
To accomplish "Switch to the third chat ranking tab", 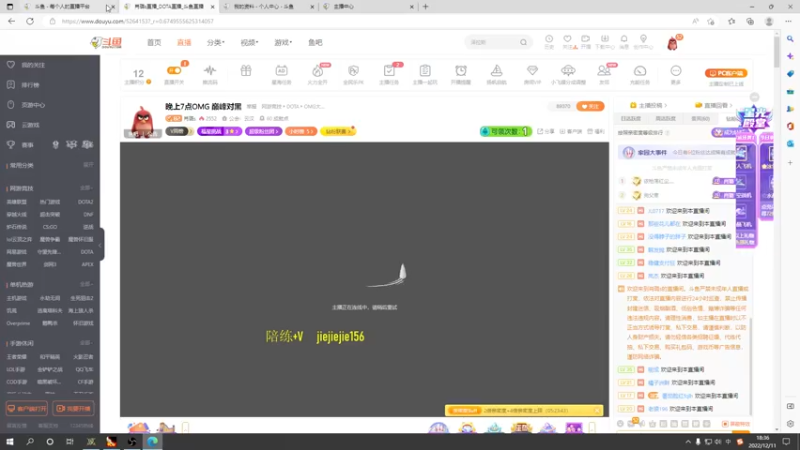I will (x=700, y=118).
